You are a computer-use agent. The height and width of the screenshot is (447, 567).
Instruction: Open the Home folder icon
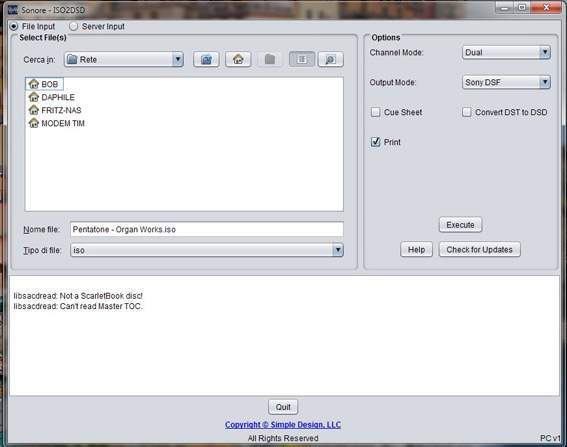pyautogui.click(x=238, y=59)
